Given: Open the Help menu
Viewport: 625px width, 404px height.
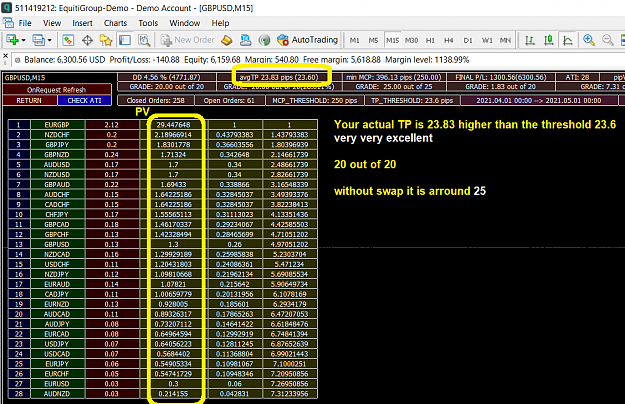Looking at the screenshot, I should [220, 23].
